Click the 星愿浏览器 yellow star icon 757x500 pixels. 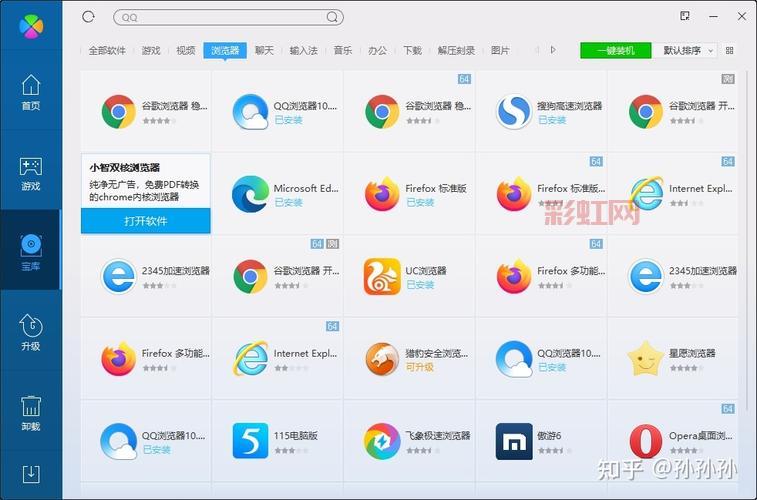point(645,359)
